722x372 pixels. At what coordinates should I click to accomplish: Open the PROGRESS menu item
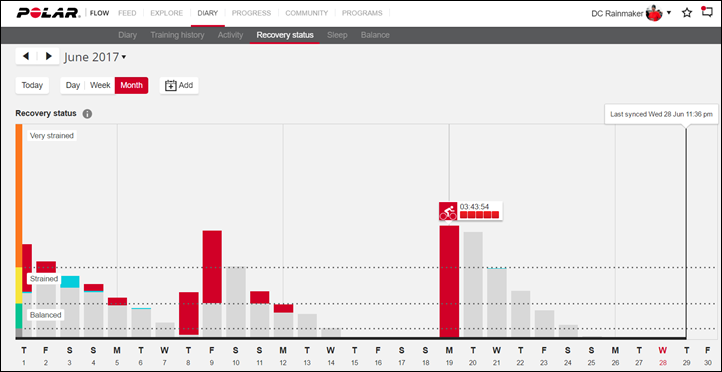point(251,13)
